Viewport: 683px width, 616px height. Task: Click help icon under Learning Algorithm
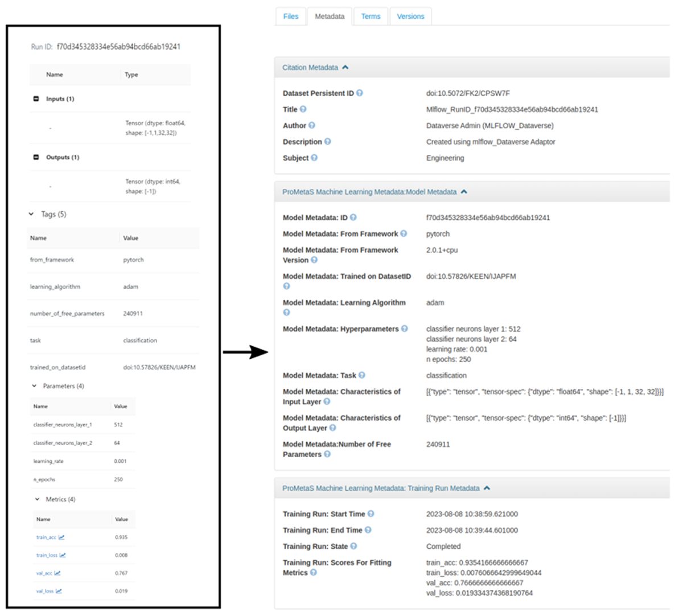pyautogui.click(x=286, y=313)
